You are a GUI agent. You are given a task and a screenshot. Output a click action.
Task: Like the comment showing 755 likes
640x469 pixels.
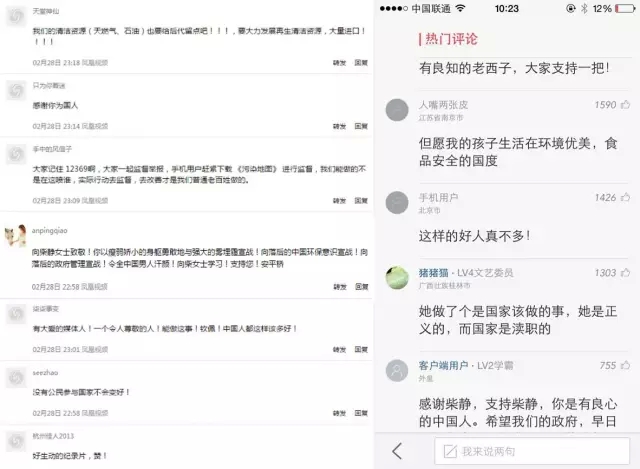click(x=625, y=365)
